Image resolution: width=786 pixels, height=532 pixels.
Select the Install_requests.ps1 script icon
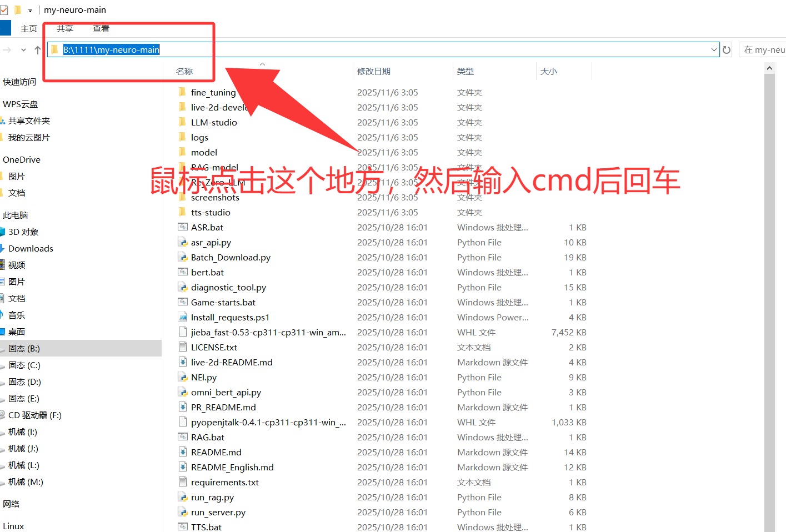(182, 317)
